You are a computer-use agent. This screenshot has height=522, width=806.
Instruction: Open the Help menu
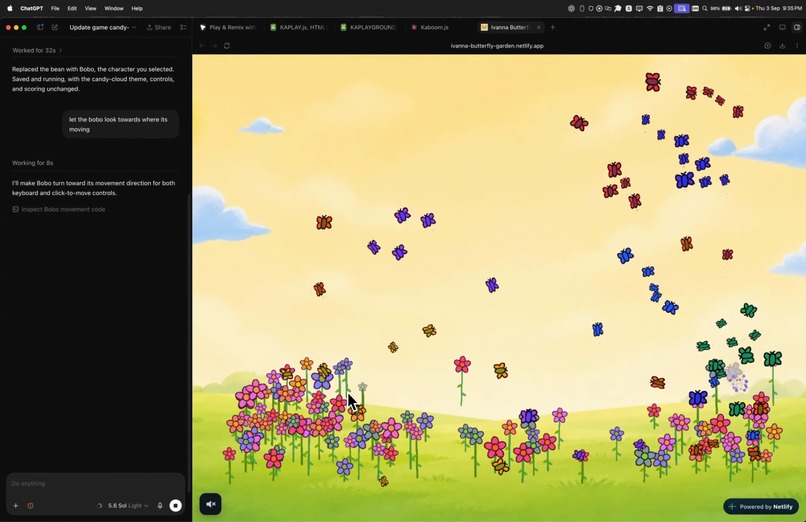coord(137,8)
